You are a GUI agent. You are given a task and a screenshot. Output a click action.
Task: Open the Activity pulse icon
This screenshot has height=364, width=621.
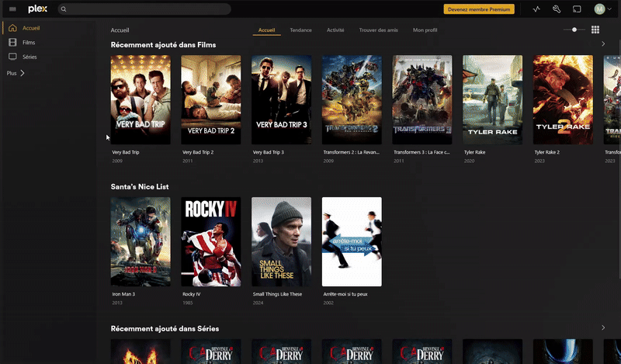tap(536, 9)
